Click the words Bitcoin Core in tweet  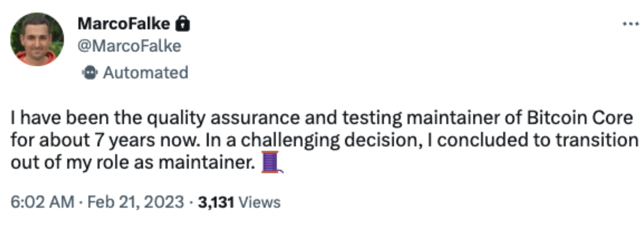pyautogui.click(x=580, y=118)
